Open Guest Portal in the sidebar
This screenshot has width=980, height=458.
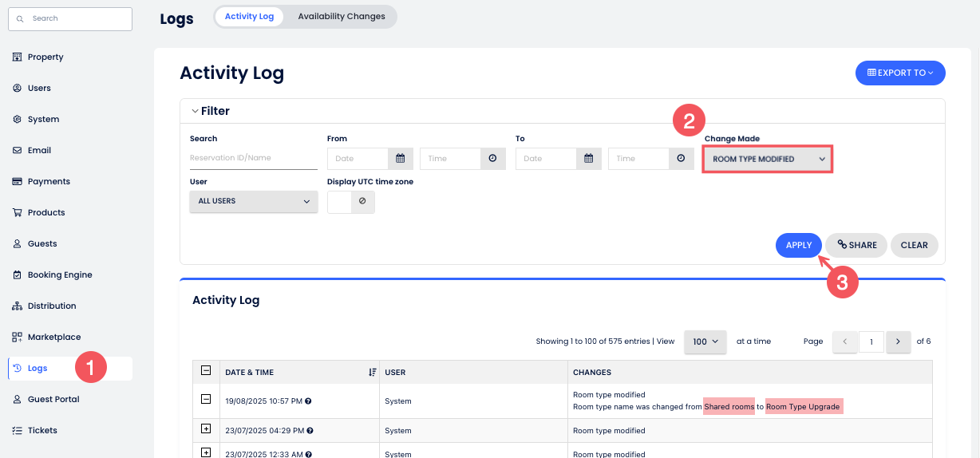53,399
